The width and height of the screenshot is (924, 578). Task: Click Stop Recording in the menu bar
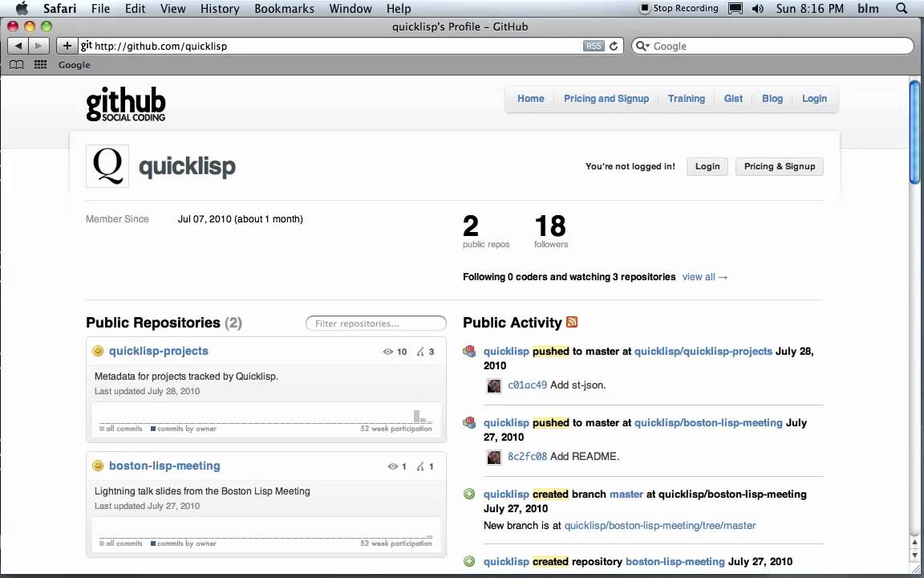click(679, 8)
